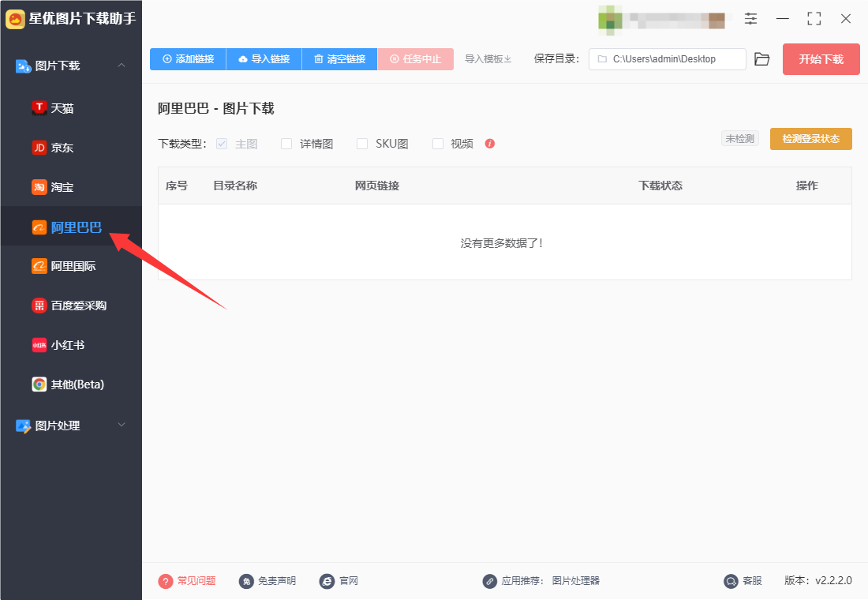Click the 淘宝 logo icon
This screenshot has height=600, width=868.
tap(39, 187)
